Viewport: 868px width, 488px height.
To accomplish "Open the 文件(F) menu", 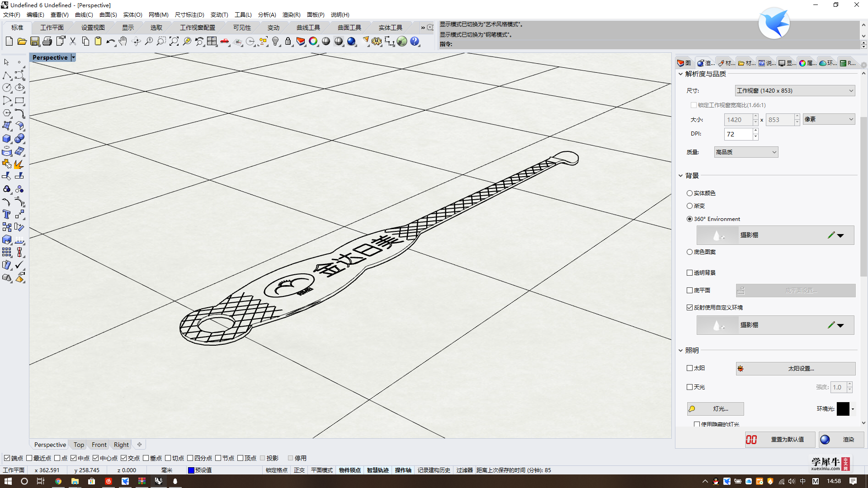I will click(12, 15).
